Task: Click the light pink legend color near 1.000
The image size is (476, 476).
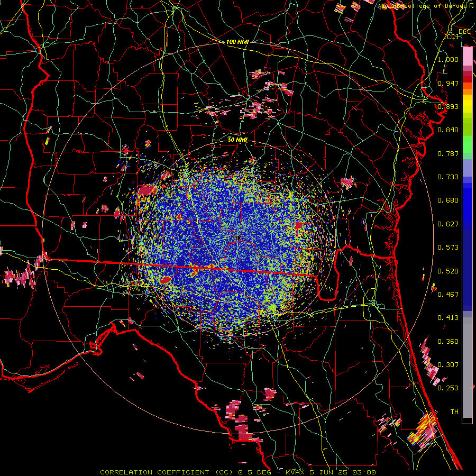Action: pos(467,57)
